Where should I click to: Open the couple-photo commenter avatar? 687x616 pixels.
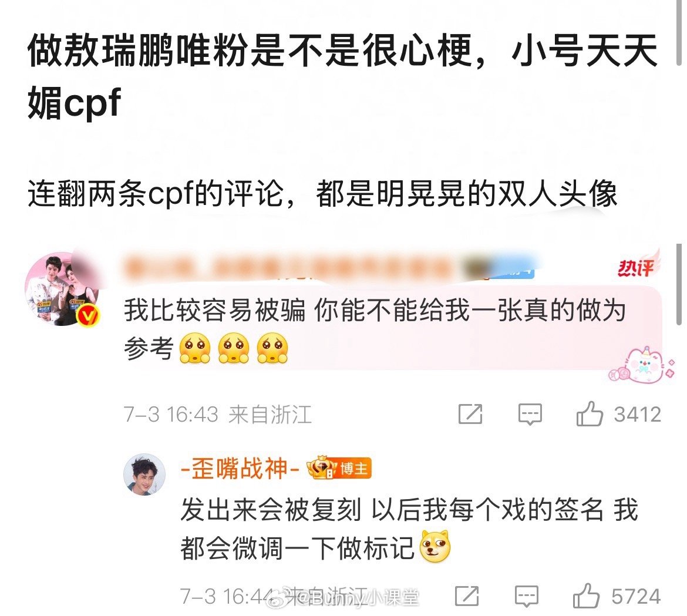tap(60, 288)
